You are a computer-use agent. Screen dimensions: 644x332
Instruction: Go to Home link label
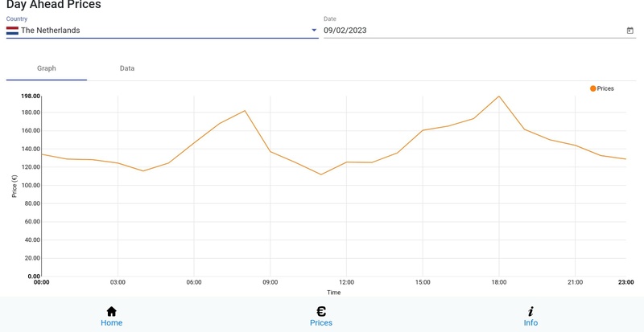[111, 322]
